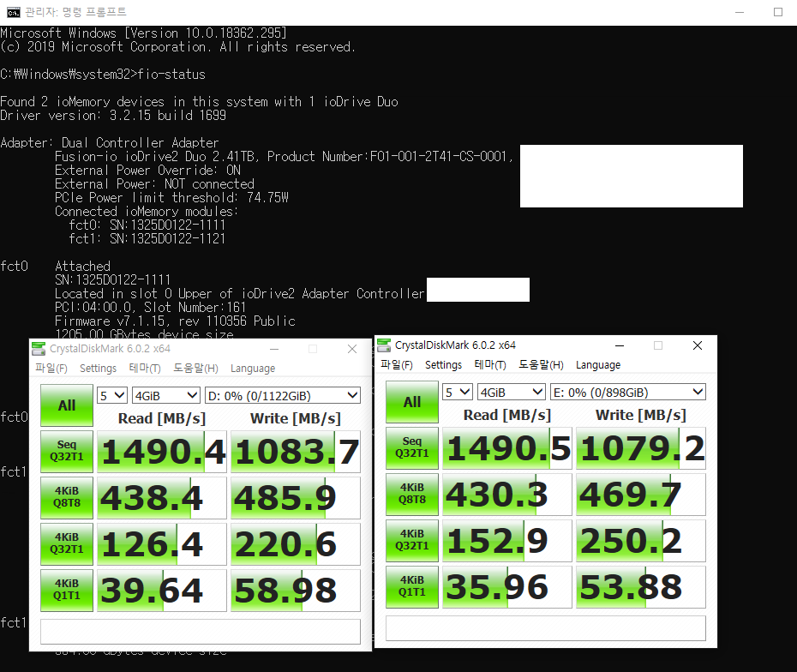Click read result 39.64 in D: window
797x672 pixels.
click(x=162, y=591)
